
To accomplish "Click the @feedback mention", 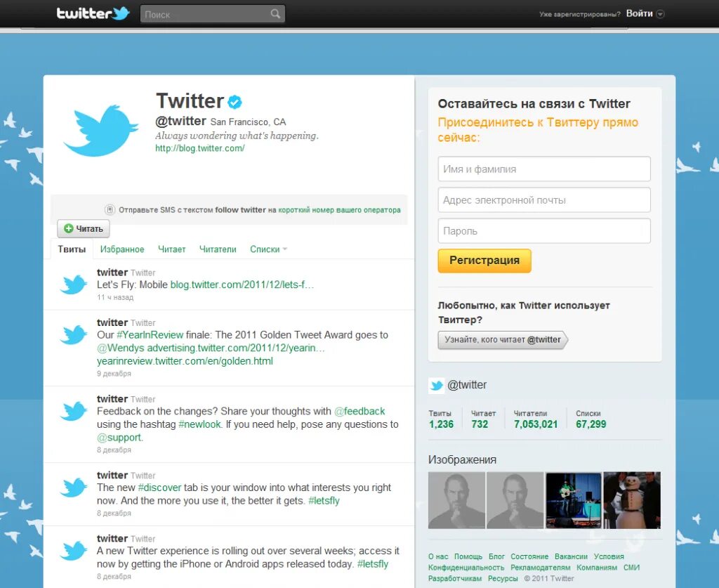I will point(359,411).
